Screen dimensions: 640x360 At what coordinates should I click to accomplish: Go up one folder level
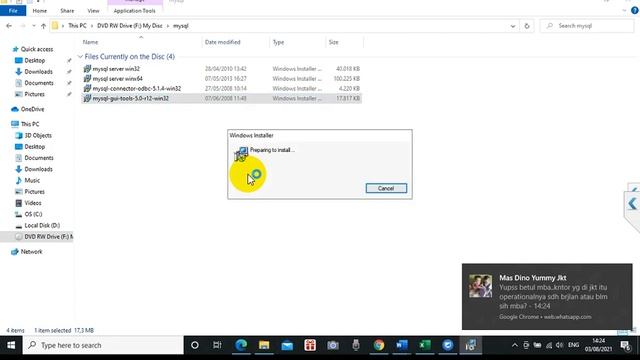tap(43, 26)
